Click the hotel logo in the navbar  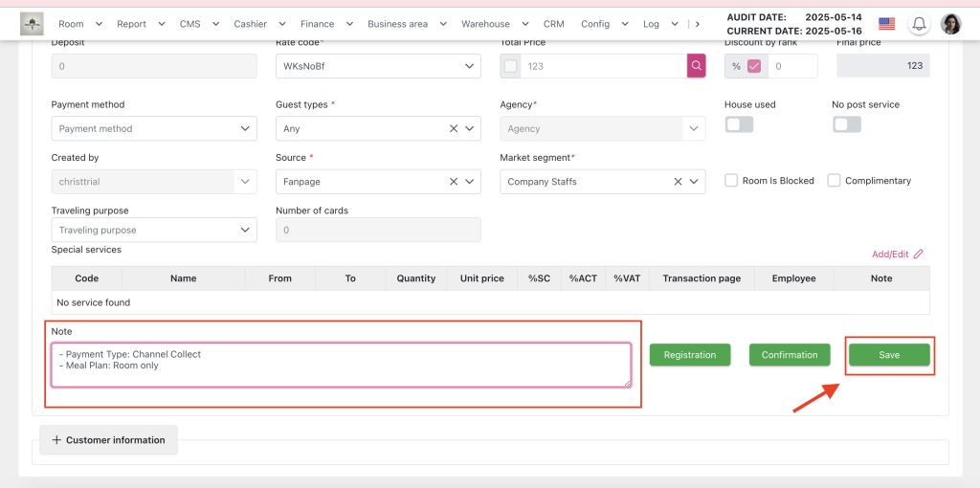(32, 24)
